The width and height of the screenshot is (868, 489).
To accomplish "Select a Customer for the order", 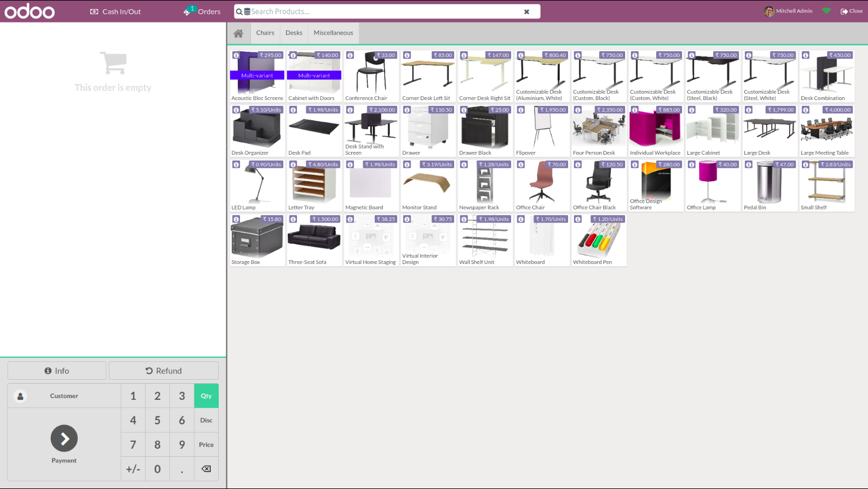I will (64, 396).
